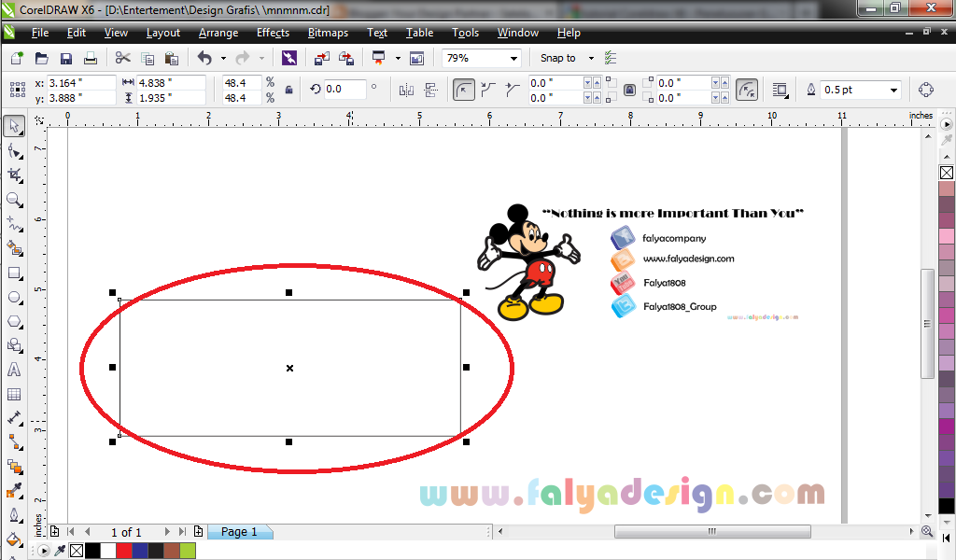Image resolution: width=956 pixels, height=560 pixels.
Task: Select the Shape edit tool
Action: [14, 151]
